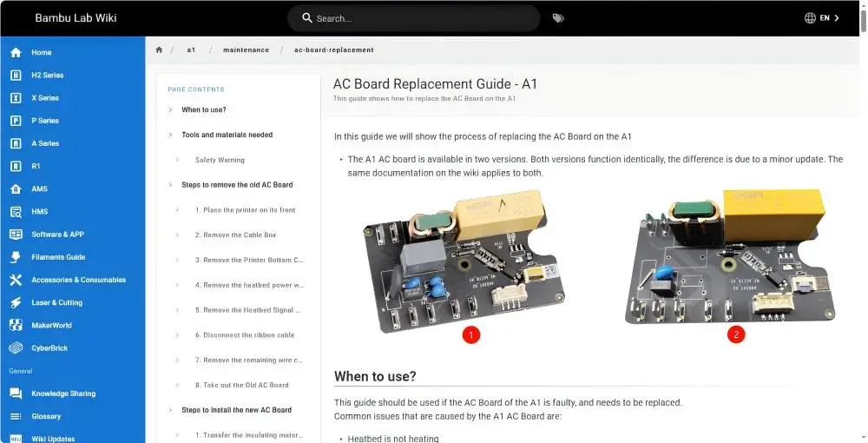Image resolution: width=868 pixels, height=443 pixels.
Task: Expand the 'Steps to install the new AC Board' chevron
Action: point(170,410)
